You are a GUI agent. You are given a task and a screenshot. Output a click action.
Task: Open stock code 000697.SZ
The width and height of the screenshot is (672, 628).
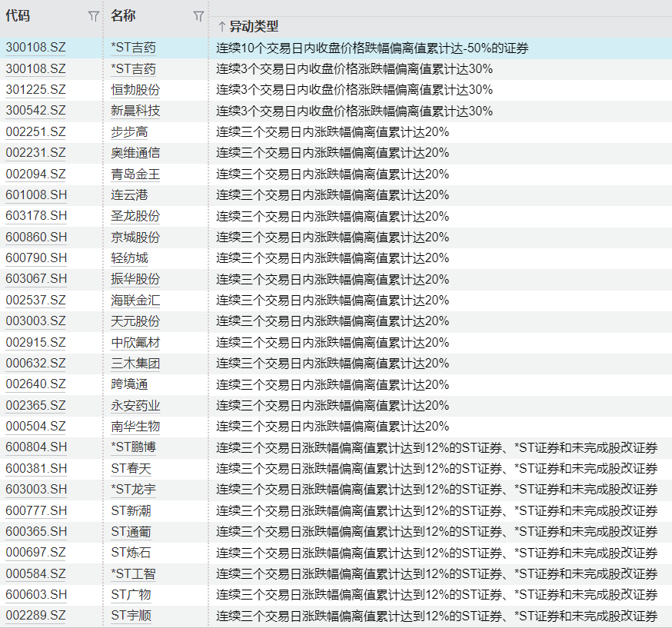click(x=35, y=552)
